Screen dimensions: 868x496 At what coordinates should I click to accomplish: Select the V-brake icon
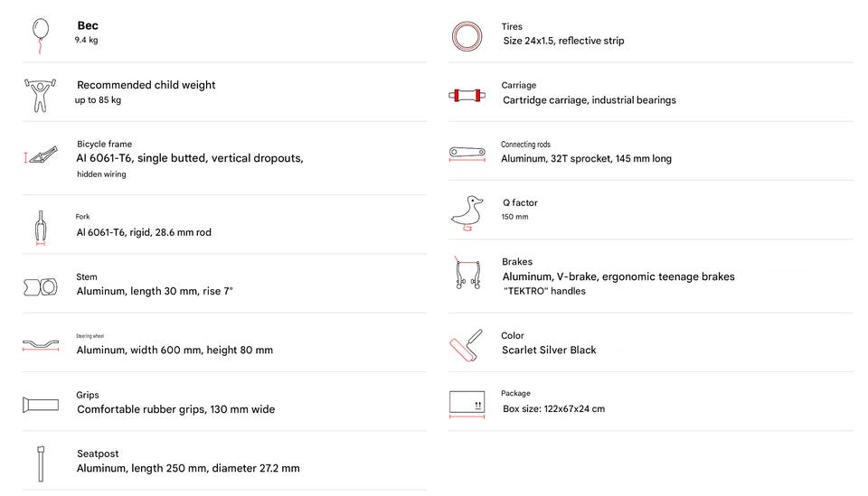point(467,273)
